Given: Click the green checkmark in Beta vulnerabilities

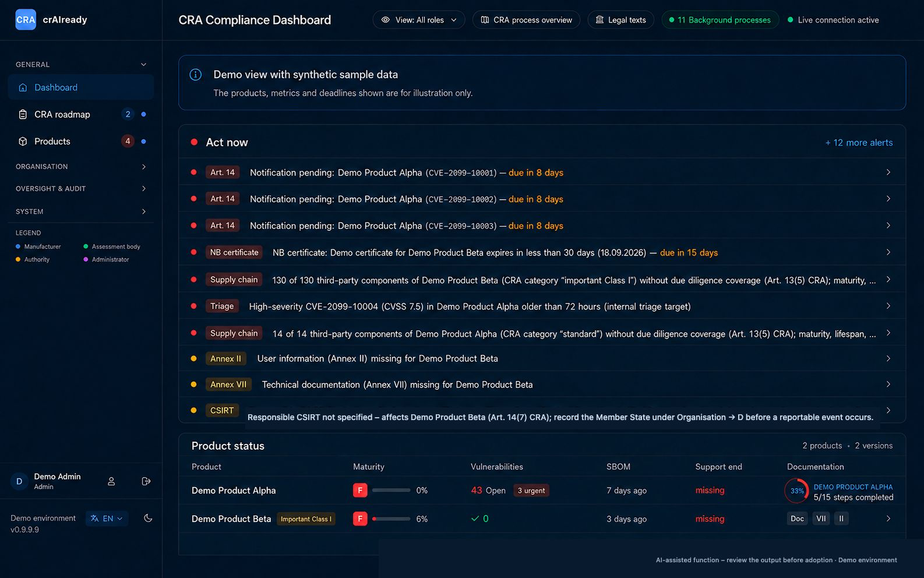Looking at the screenshot, I should [x=475, y=519].
